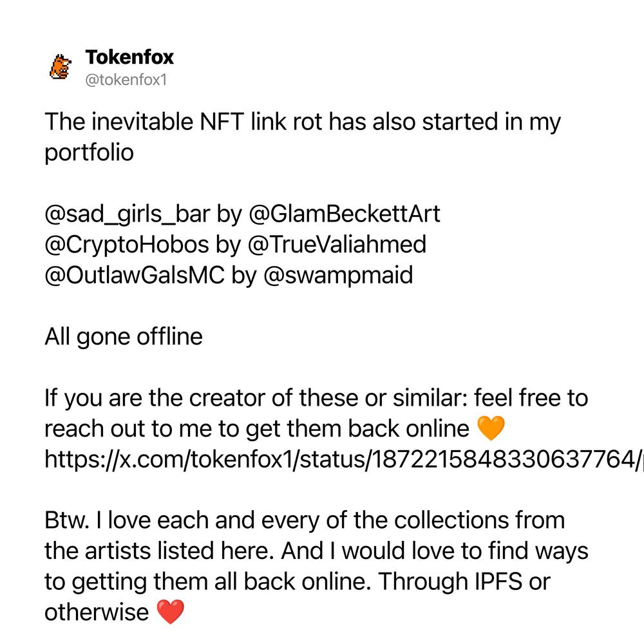Image resolution: width=644 pixels, height=644 pixels.
Task: Click the word "portfolio" in the first paragraph
Action: pos(89,153)
